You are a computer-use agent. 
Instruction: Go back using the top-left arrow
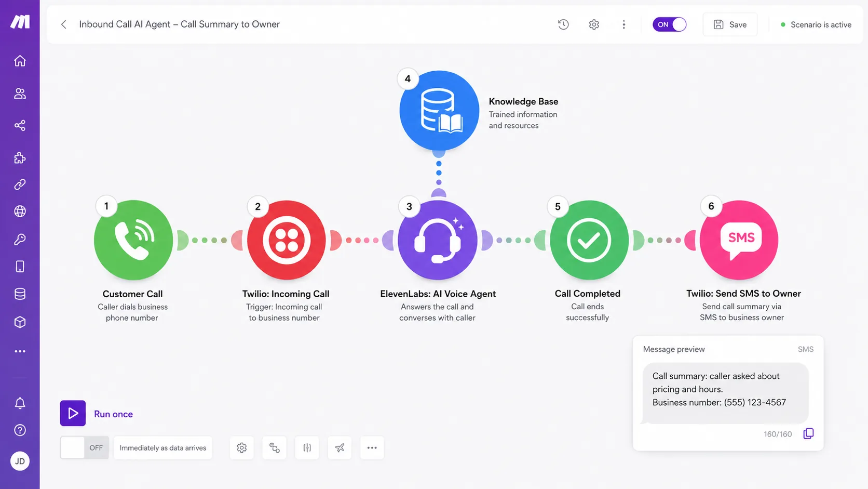tap(63, 24)
